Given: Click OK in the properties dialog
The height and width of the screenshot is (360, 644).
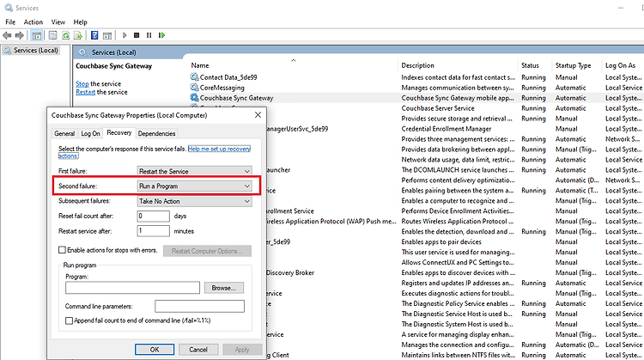Looking at the screenshot, I should point(155,350).
